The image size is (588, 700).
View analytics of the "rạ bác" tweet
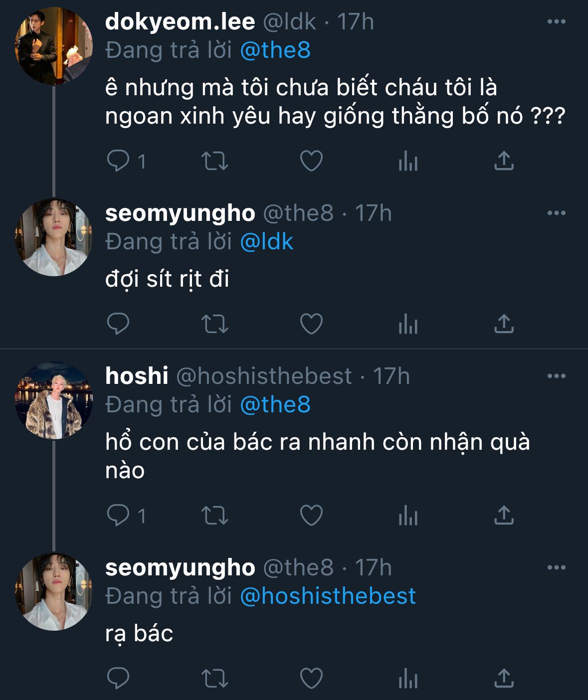(x=408, y=678)
